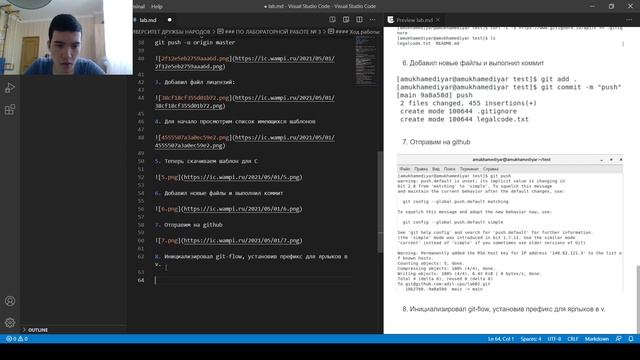Select language mode Markdown
Viewport: 640px width, 360px height.
(596, 339)
